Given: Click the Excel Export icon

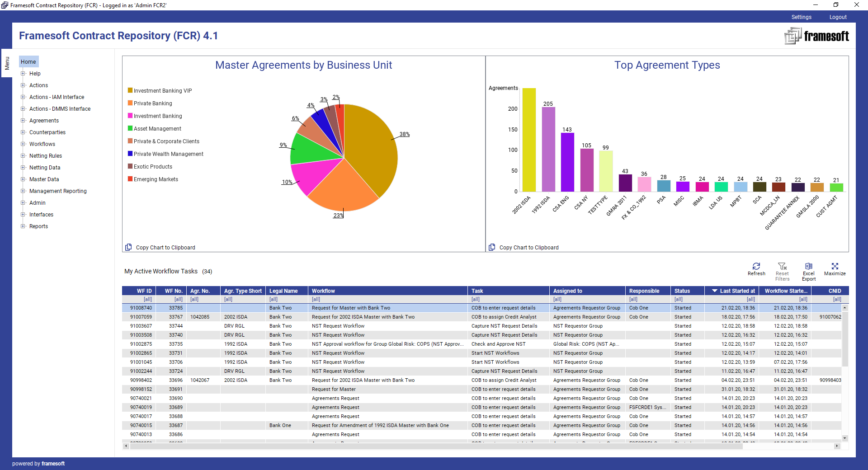Looking at the screenshot, I should 809,266.
